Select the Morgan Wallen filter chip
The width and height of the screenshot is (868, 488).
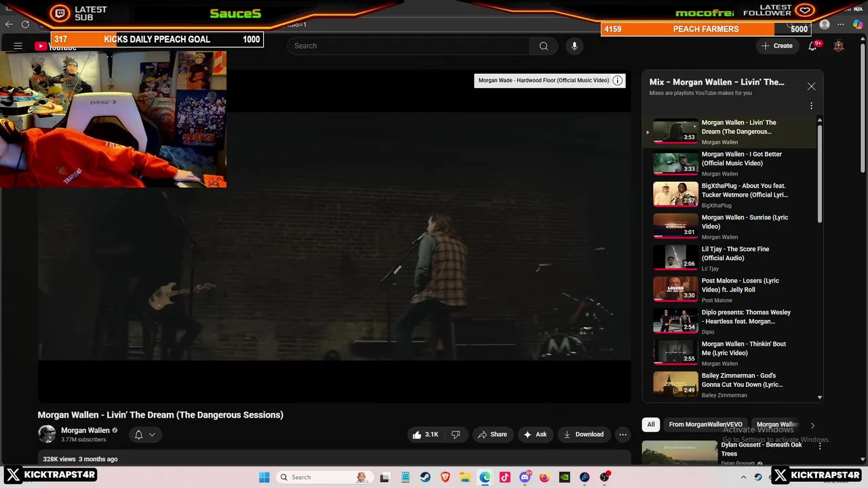777,424
